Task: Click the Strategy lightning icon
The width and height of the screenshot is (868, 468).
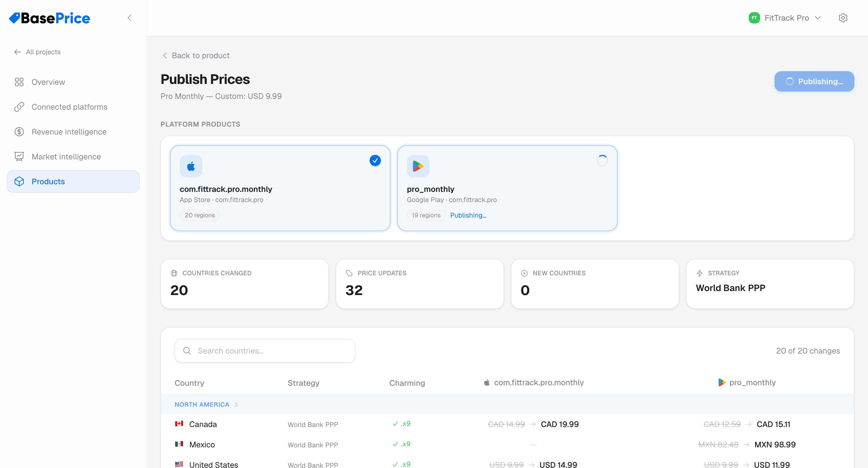Action: pos(700,273)
